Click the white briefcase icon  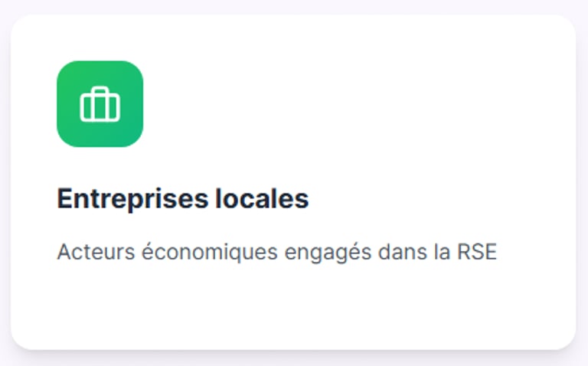point(100,105)
